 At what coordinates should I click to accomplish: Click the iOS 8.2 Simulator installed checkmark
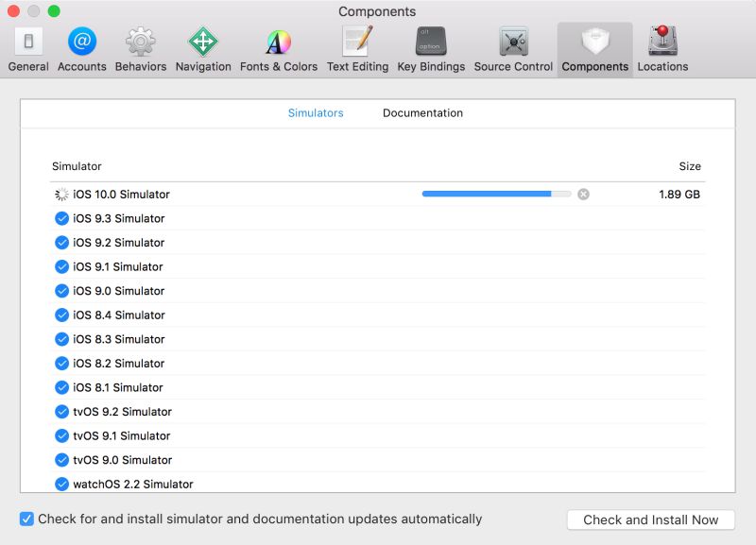coord(61,364)
